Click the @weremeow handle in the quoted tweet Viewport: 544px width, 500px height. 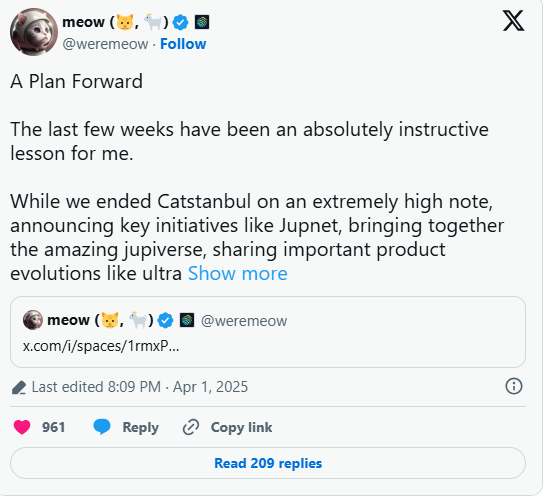click(x=244, y=321)
